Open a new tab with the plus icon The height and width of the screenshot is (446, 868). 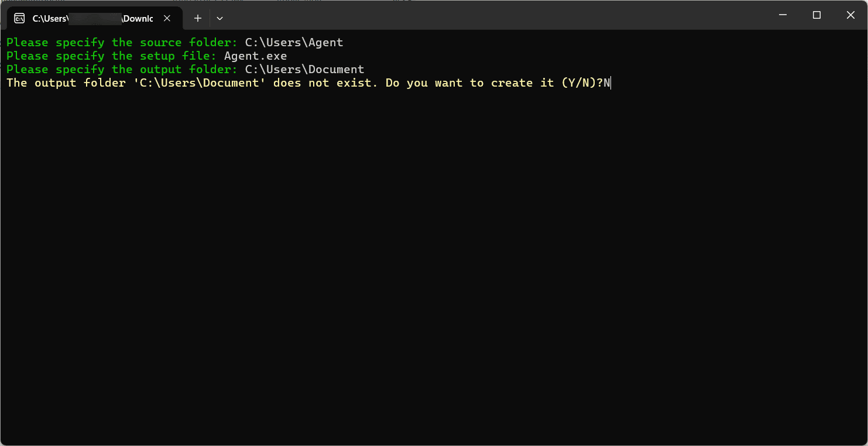point(198,18)
